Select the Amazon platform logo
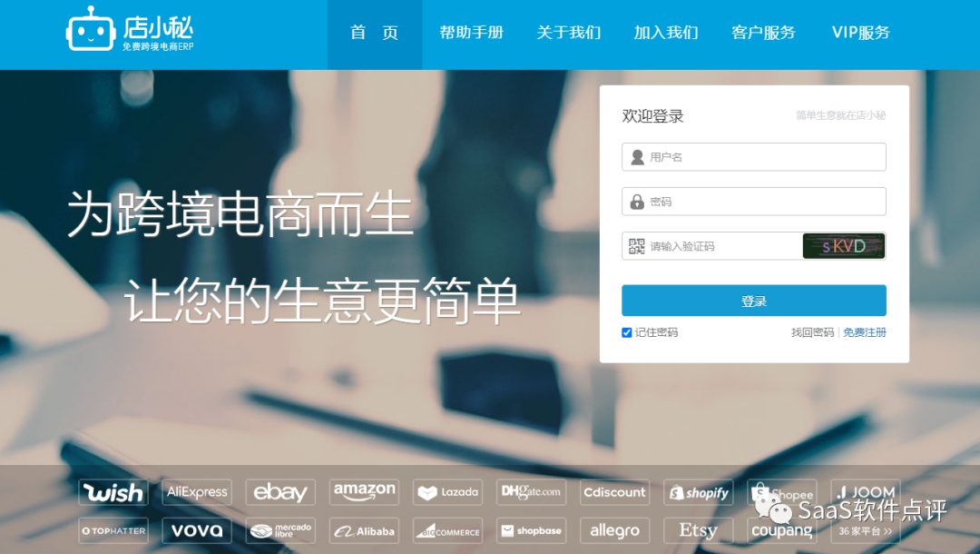 coord(363,492)
